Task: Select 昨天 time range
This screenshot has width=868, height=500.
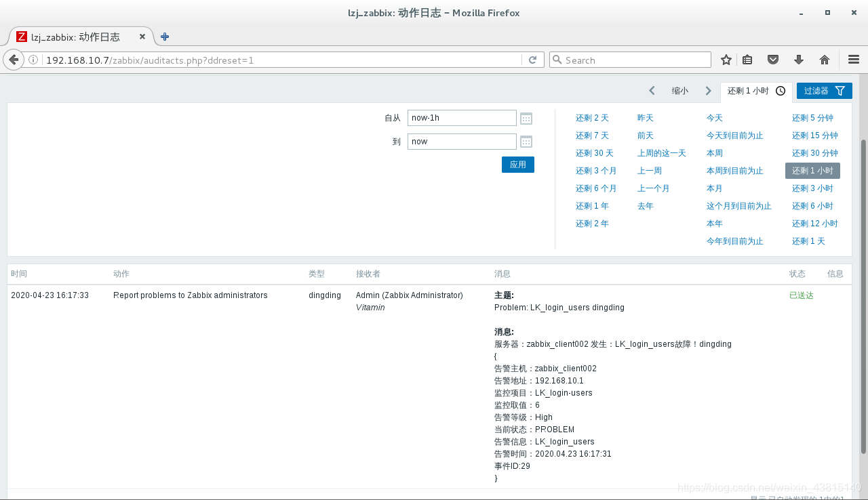Action: coord(646,118)
